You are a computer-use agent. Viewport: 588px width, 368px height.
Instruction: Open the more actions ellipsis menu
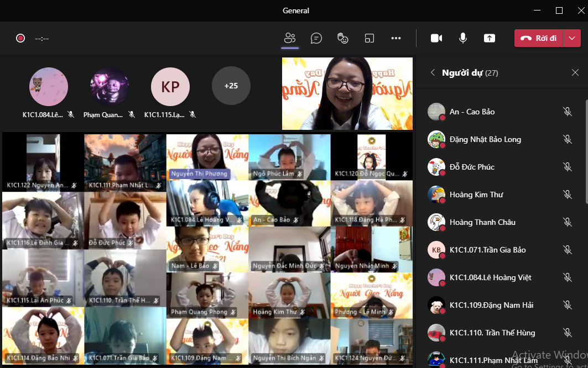click(x=396, y=38)
